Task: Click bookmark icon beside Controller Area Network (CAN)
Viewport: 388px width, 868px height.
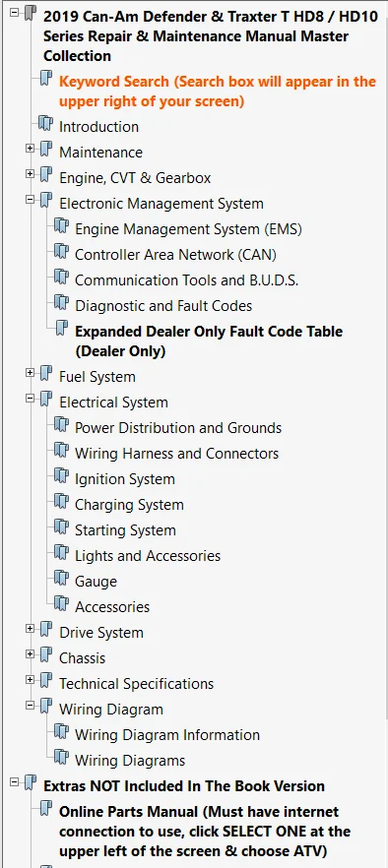Action: coord(61,252)
